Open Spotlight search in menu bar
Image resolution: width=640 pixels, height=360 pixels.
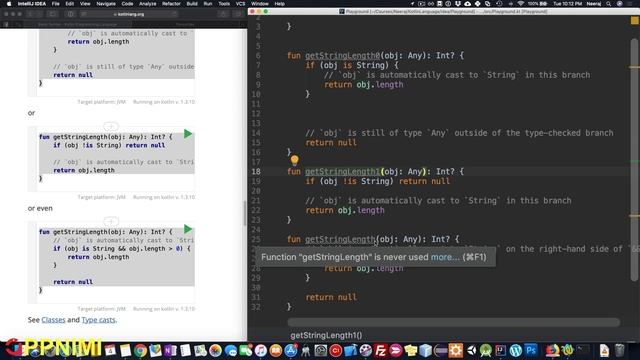click(x=609, y=4)
